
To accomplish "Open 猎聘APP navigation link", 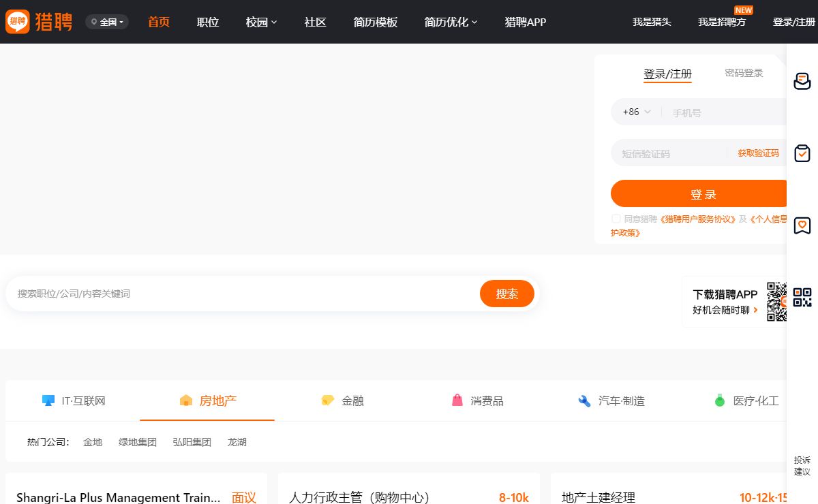I will (526, 22).
